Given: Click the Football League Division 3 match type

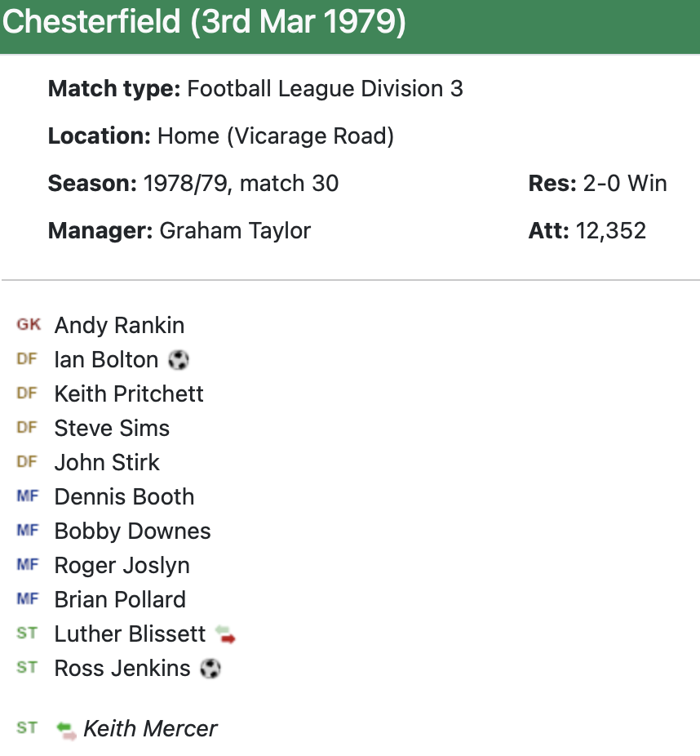Looking at the screenshot, I should (325, 89).
